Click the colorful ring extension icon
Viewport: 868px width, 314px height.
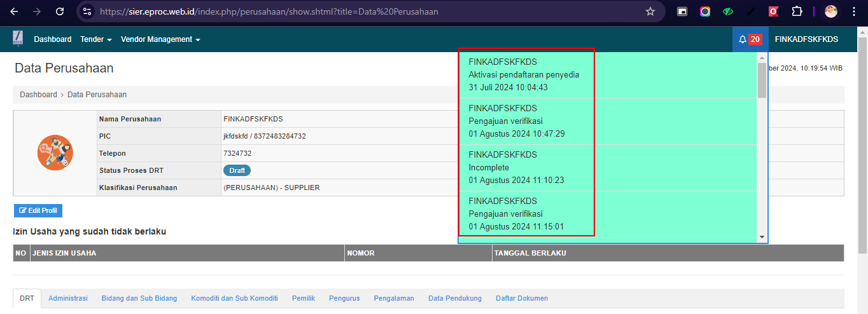[x=705, y=11]
